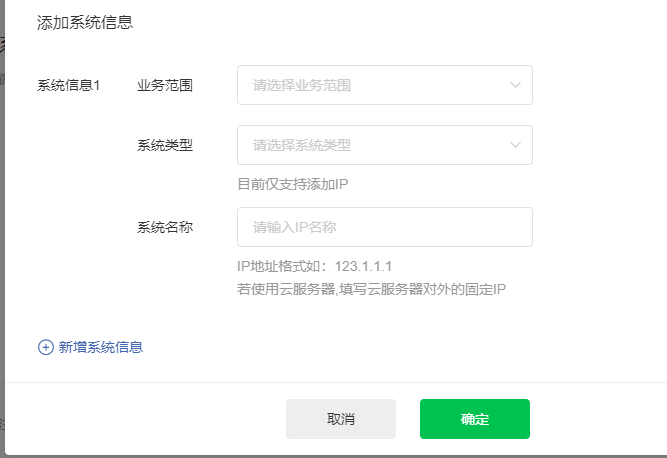
Task: Click the 新增系统信息 link text
Action: pos(100,347)
